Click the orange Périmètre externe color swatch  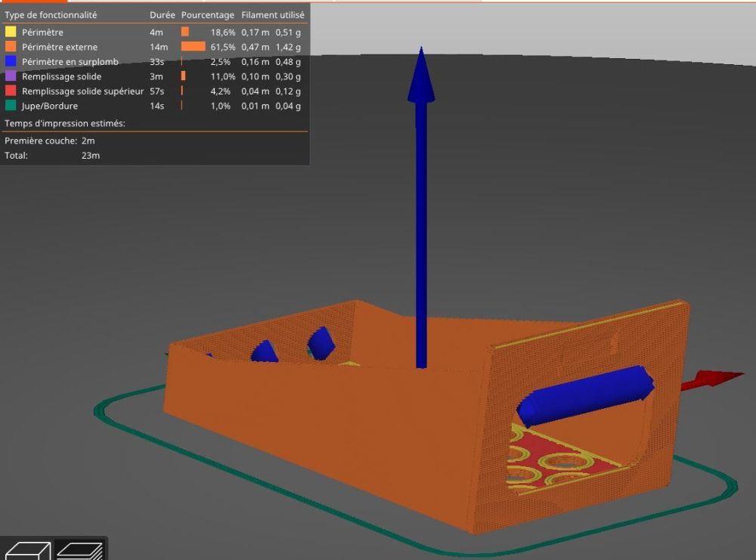click(11, 46)
